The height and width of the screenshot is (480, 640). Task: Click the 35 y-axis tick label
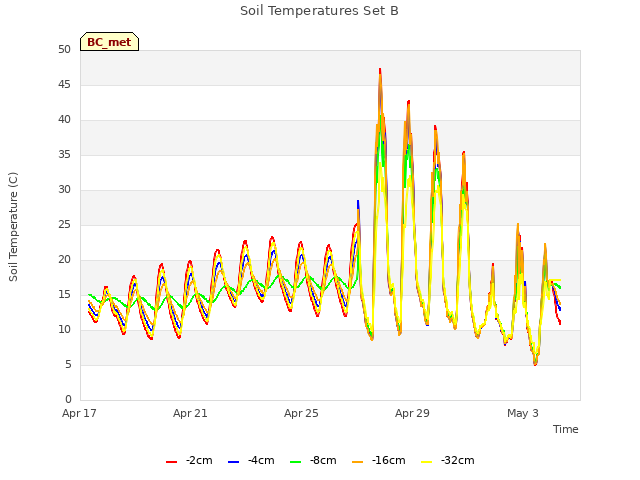[x=64, y=155]
